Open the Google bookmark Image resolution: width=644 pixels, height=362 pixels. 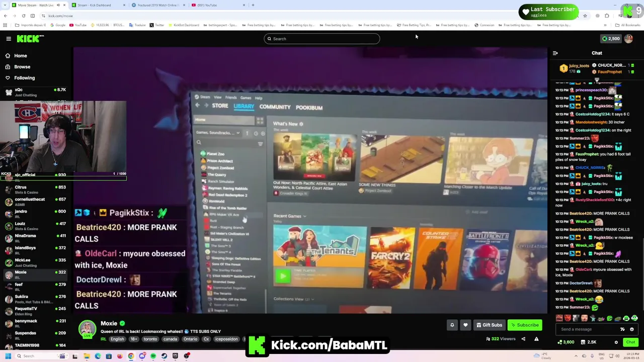tap(58, 25)
